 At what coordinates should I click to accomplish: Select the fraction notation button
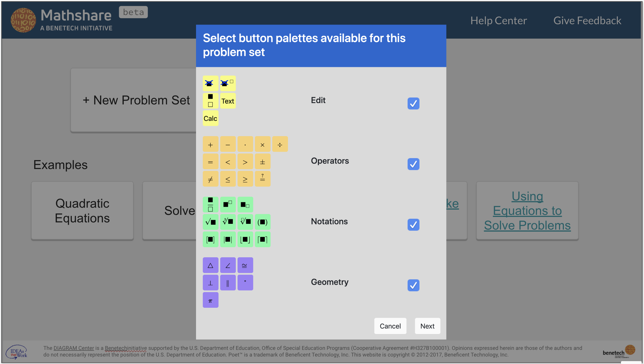(210, 204)
